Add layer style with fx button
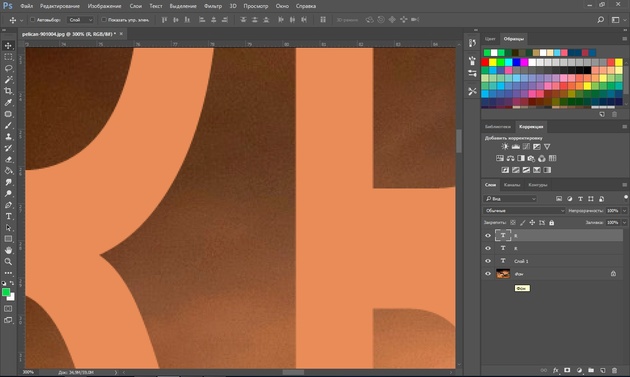 point(556,370)
